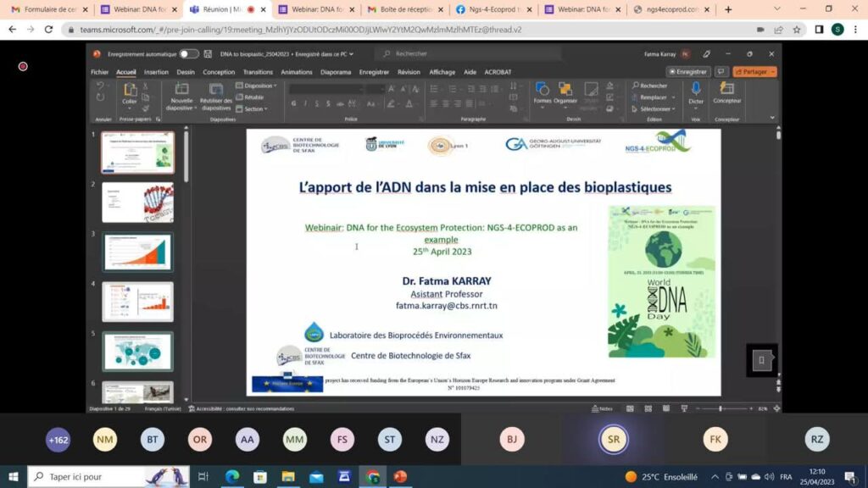Click the Coller paste icon
Viewport: 868px width, 488px height.
[x=130, y=91]
